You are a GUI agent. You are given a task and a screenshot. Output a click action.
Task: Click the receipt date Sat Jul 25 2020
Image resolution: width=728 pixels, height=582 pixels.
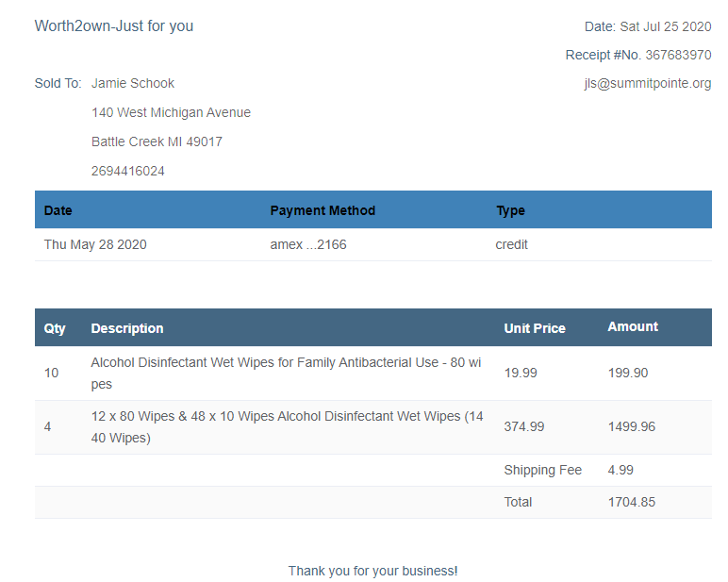pyautogui.click(x=665, y=26)
